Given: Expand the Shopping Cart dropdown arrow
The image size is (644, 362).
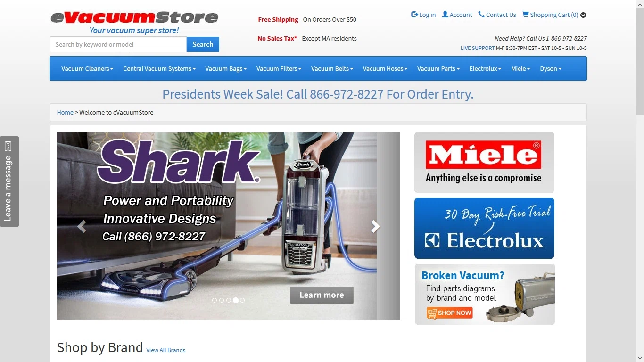Looking at the screenshot, I should pyautogui.click(x=583, y=15).
